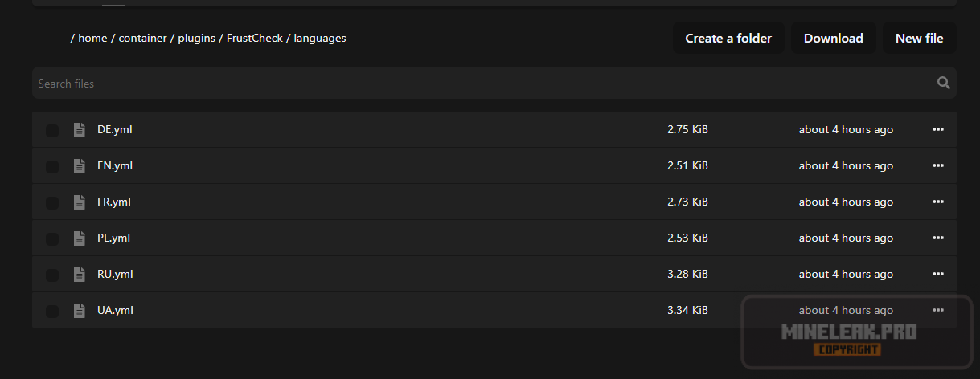
Task: Focus the Search files field
Action: (x=482, y=83)
